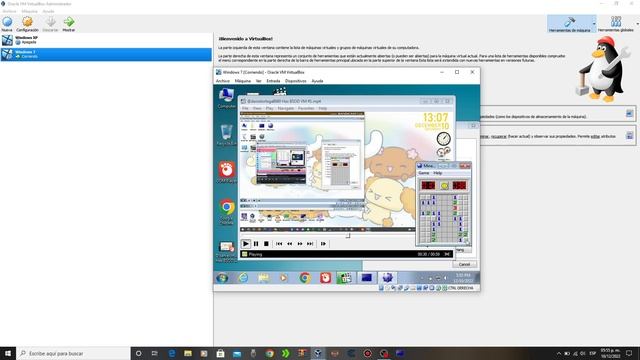Click Windows 7 Start orb inside VM
Screen dimensions: 640x360
pyautogui.click(x=222, y=278)
